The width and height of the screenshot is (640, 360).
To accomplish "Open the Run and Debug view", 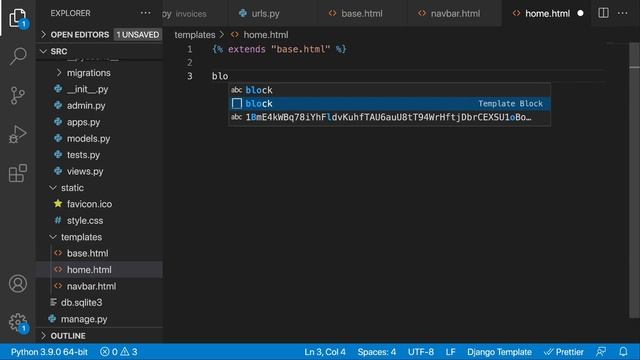I will [x=18, y=134].
